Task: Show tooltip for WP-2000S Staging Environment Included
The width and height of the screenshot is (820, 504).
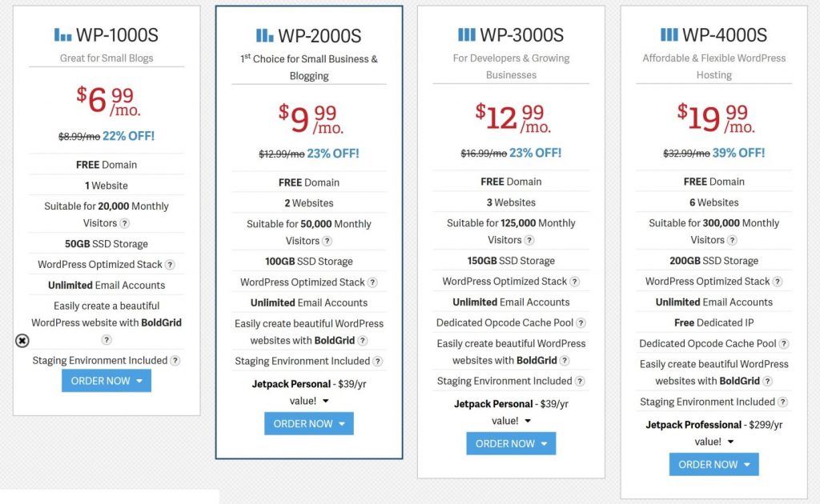Action: coord(378,362)
